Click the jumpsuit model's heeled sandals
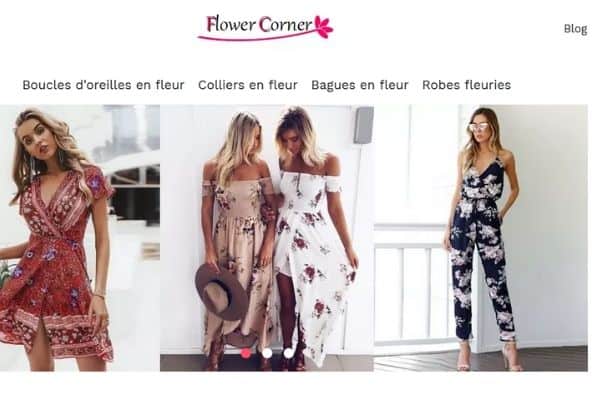600x400 pixels. [x=488, y=356]
